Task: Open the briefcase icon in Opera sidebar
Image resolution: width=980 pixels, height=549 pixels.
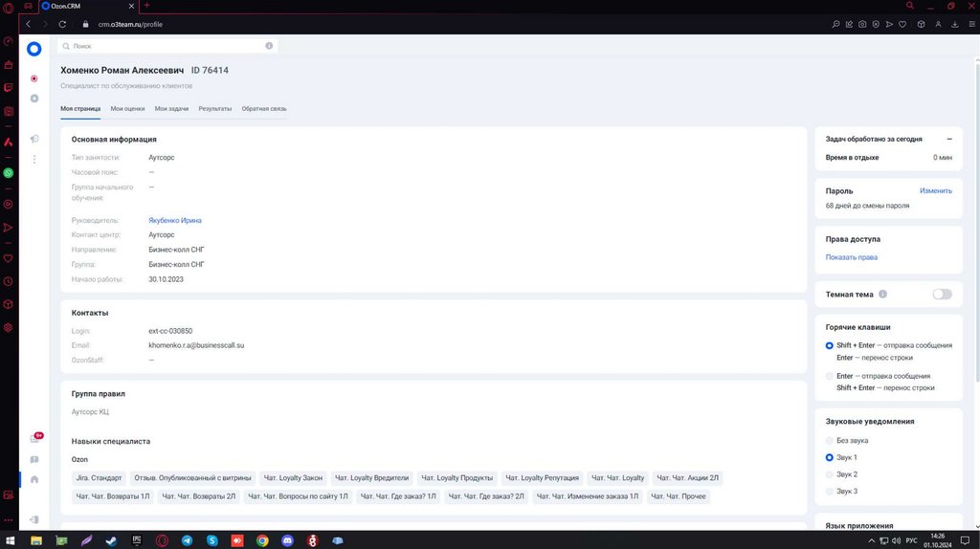Action: (x=8, y=64)
